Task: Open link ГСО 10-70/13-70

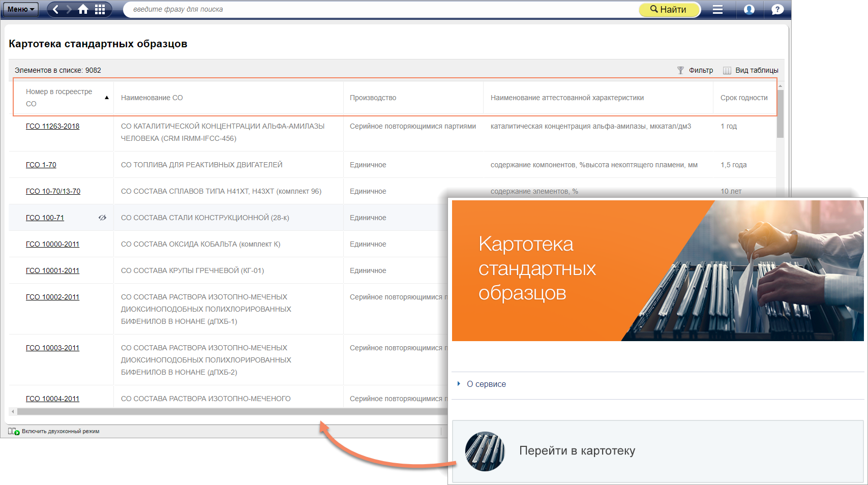Action: tap(53, 191)
